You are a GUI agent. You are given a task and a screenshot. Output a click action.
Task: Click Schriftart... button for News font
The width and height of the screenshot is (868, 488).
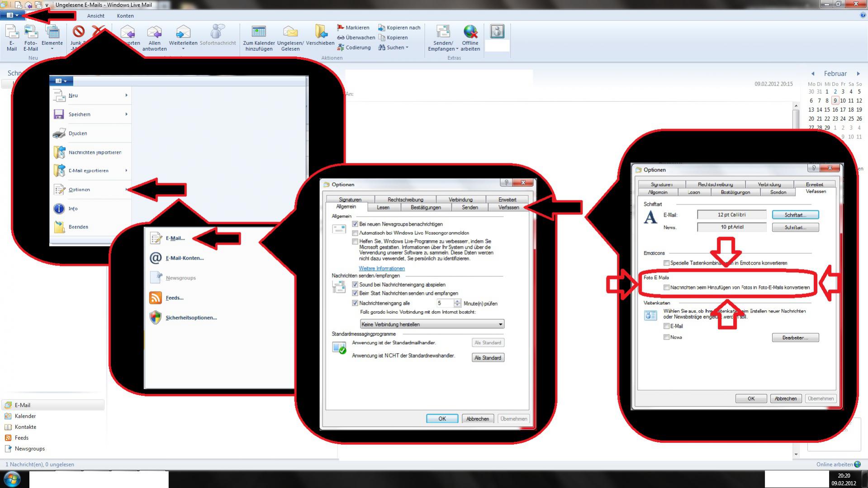coord(795,227)
